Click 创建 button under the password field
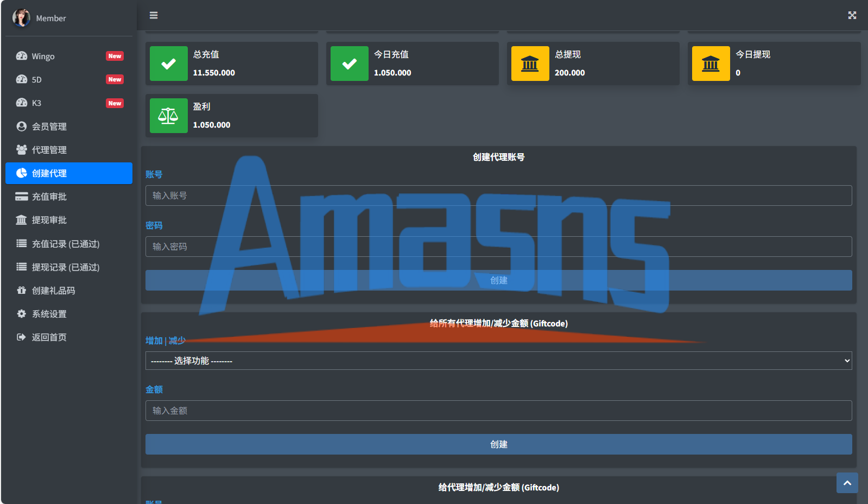 click(499, 280)
